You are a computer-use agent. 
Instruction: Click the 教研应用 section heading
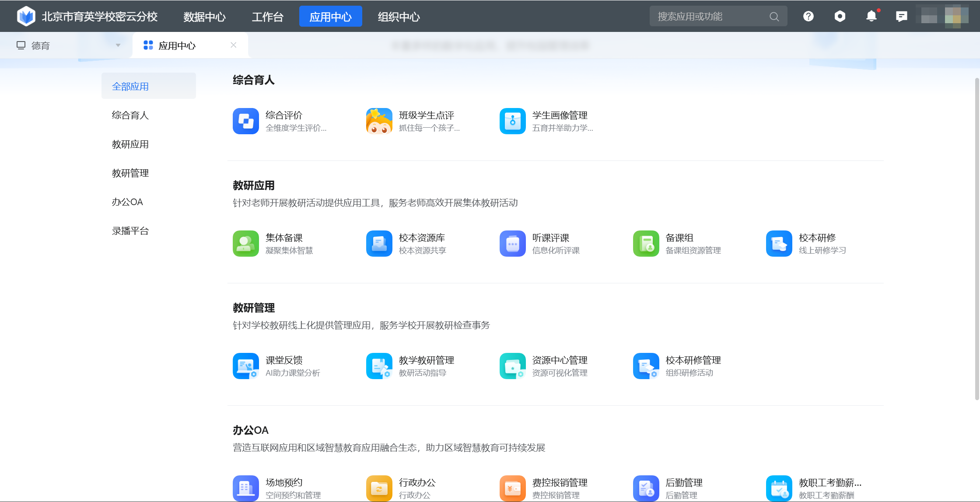tap(254, 185)
